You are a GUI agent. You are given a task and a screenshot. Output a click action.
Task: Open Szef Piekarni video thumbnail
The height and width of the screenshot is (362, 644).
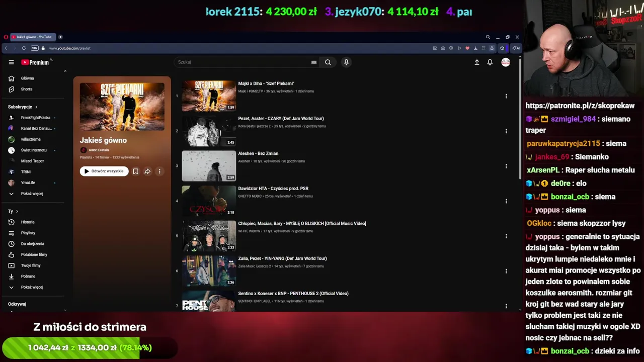coord(209,96)
